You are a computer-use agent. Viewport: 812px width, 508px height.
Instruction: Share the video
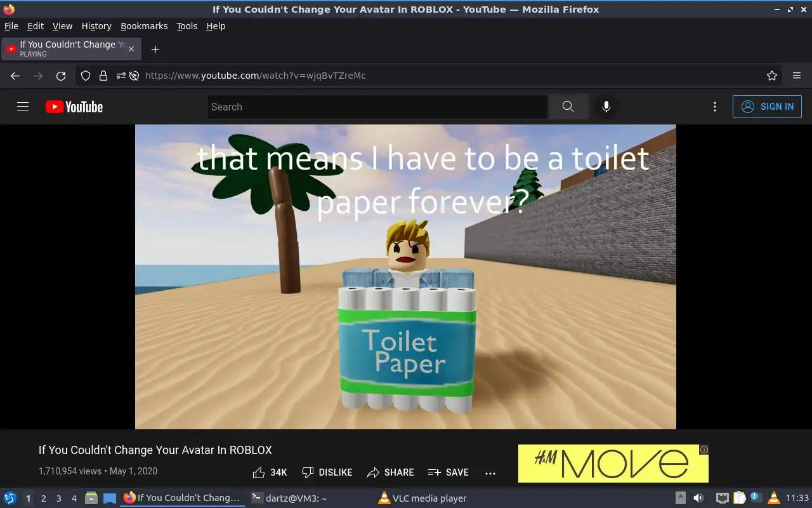click(390, 472)
